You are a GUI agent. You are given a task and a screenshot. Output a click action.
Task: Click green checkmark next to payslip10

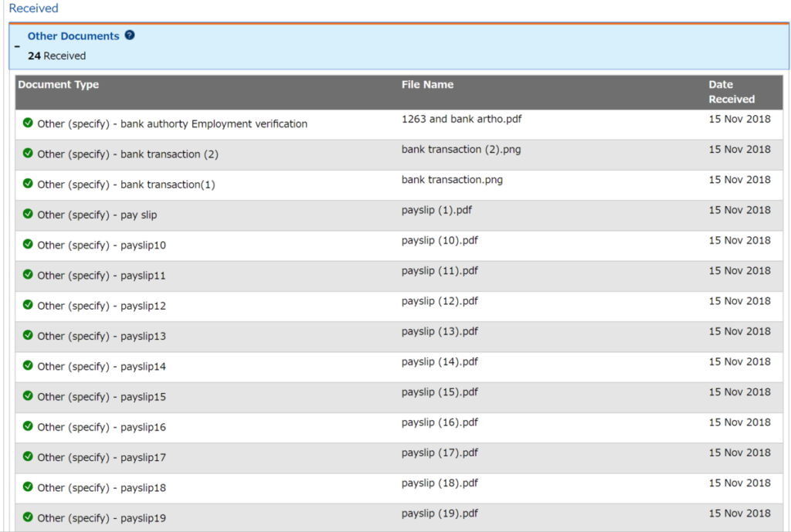coord(28,244)
